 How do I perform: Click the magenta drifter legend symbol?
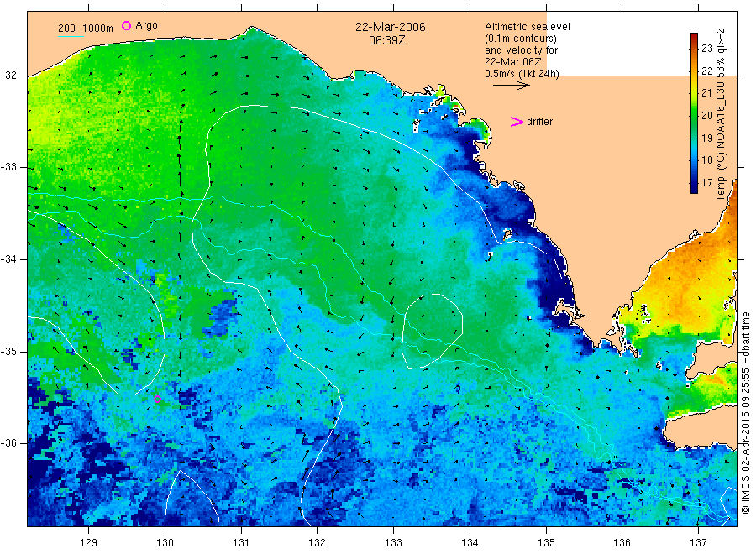pyautogui.click(x=517, y=122)
